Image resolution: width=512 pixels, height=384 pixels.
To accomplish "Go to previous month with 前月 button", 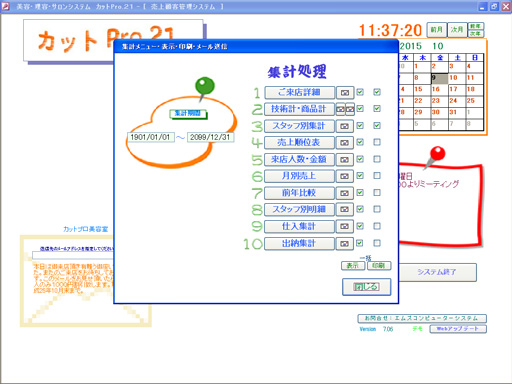I will pos(436,30).
